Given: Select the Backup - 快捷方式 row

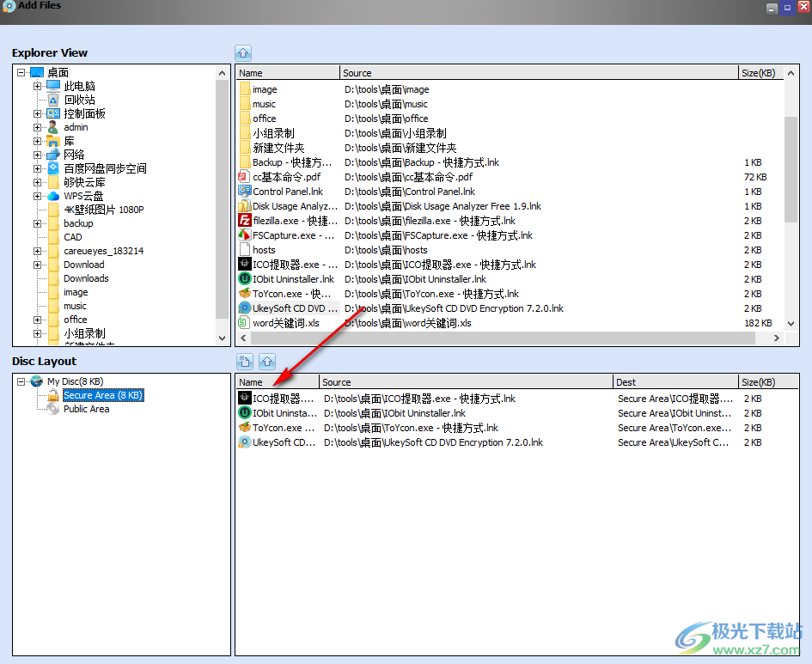Looking at the screenshot, I should 510,162.
